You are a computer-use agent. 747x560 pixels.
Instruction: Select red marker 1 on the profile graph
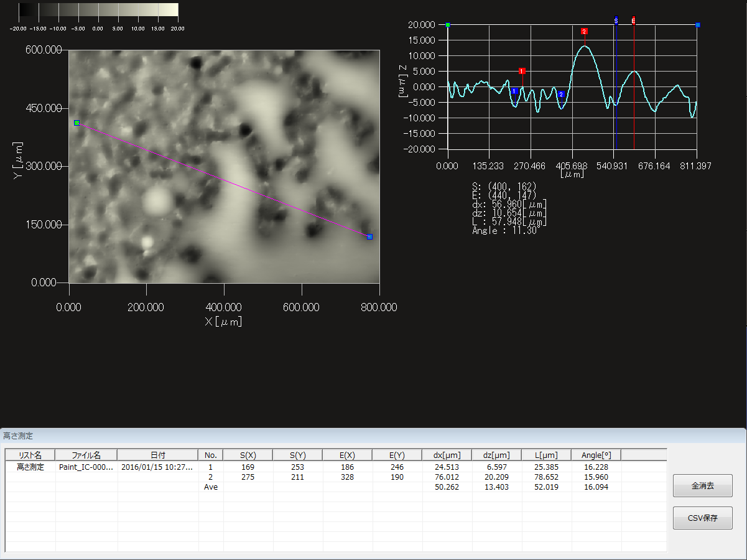522,72
